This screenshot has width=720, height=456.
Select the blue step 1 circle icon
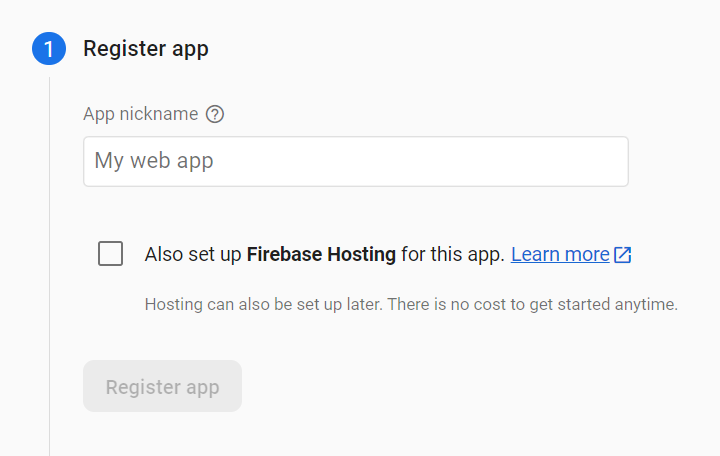tap(49, 48)
